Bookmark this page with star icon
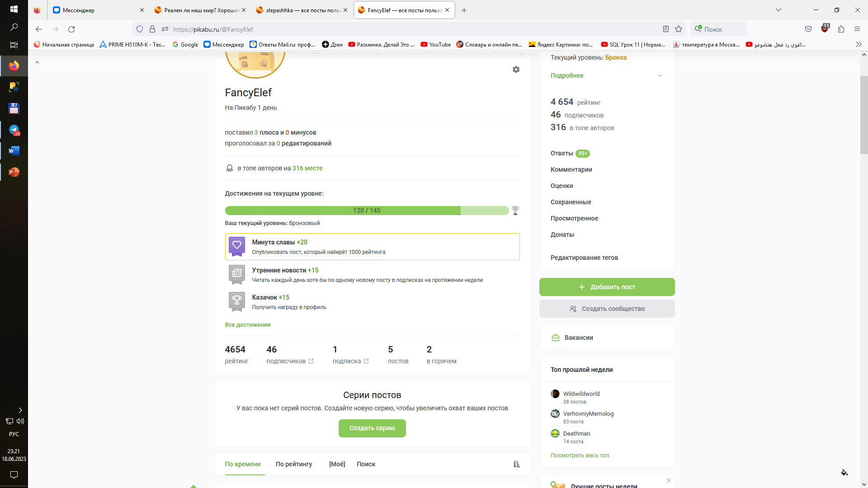868x488 pixels. point(679,29)
